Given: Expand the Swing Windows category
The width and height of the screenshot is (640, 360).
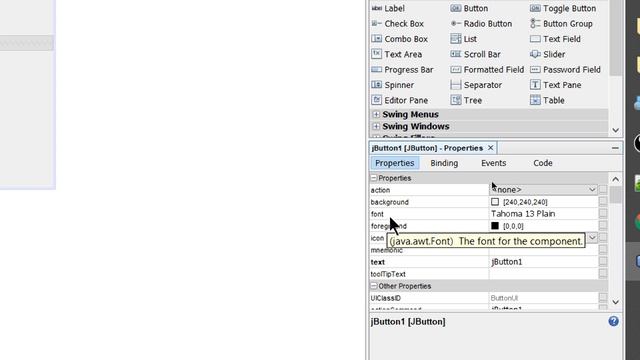Looking at the screenshot, I should [x=376, y=127].
